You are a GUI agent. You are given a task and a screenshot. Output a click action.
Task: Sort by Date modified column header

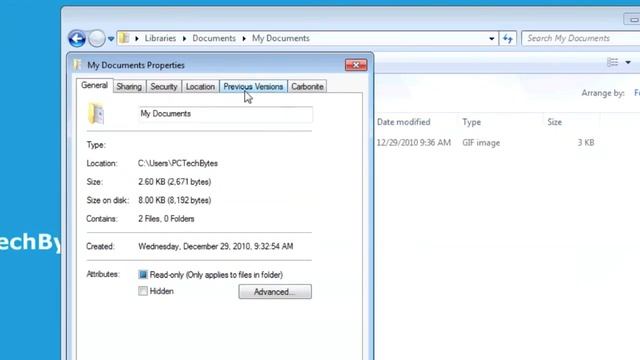point(404,122)
